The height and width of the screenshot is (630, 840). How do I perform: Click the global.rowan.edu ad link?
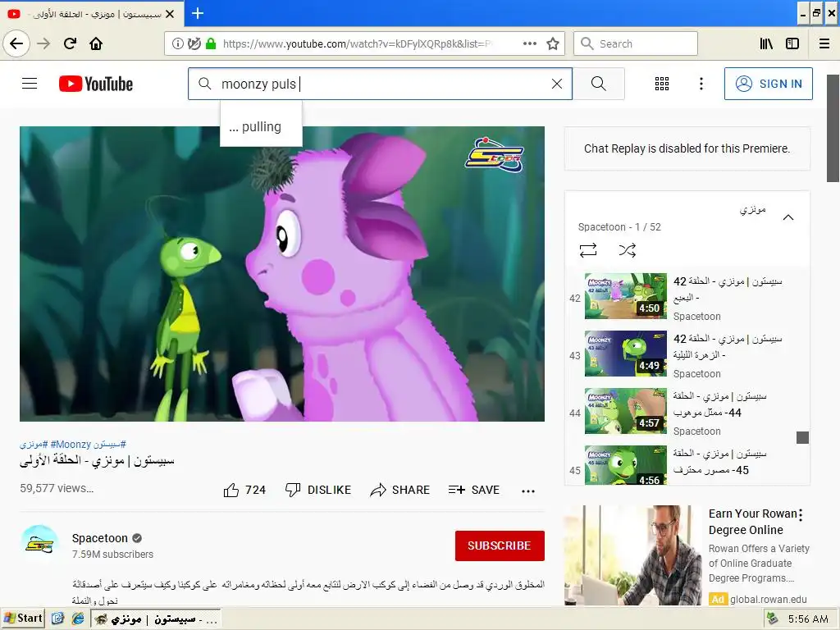click(768, 600)
